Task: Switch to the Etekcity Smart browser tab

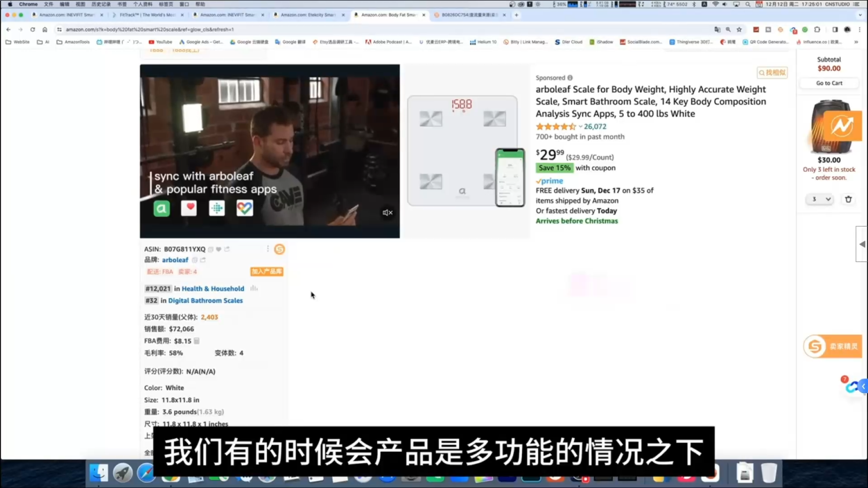Action: pos(307,15)
